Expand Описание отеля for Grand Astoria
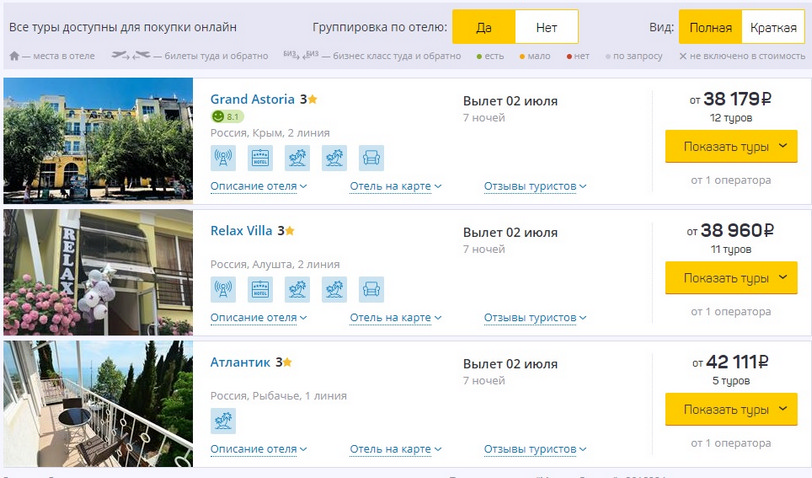The height and width of the screenshot is (478, 812). [258, 186]
